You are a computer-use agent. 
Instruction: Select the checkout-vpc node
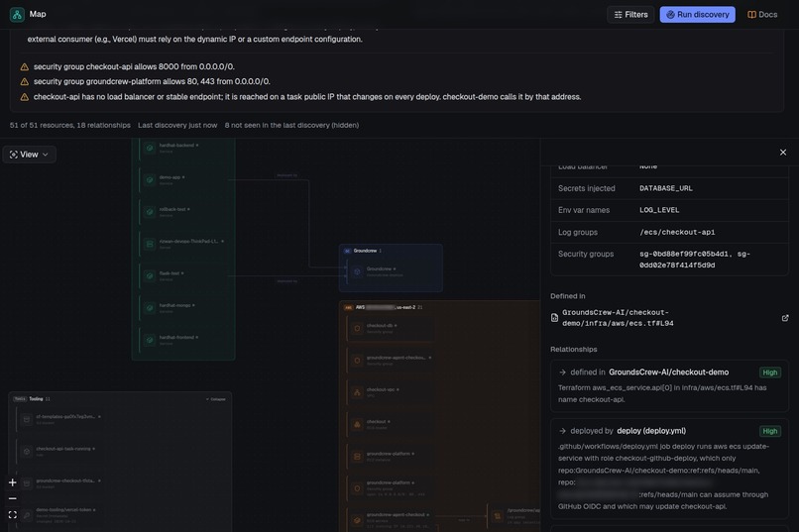pyautogui.click(x=392, y=392)
